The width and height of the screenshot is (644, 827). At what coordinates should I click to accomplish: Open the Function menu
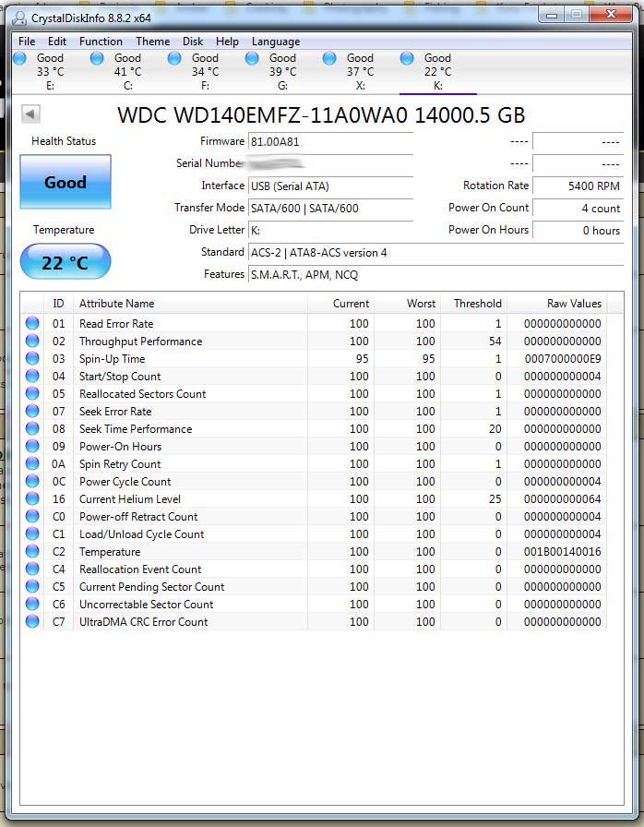pyautogui.click(x=101, y=42)
